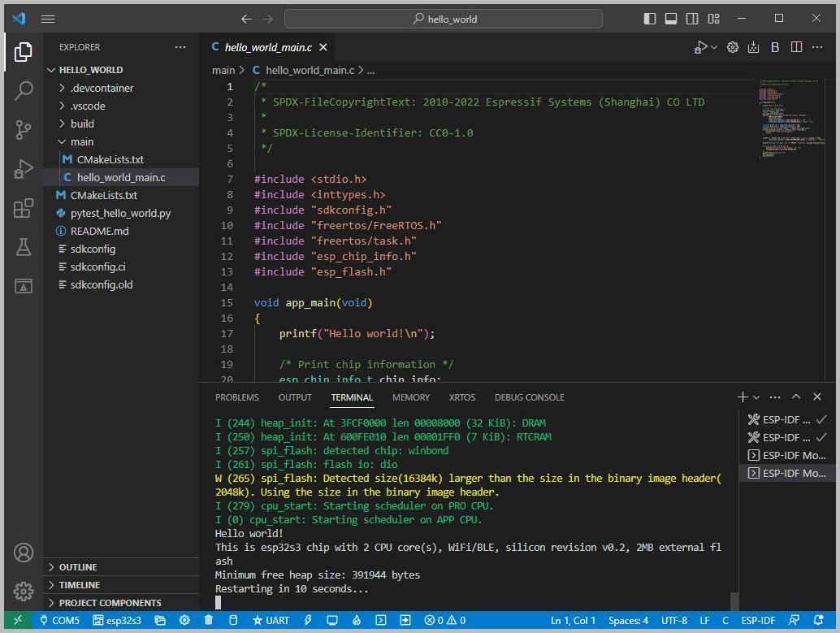Click the lightning bolt flash icon in status bar
840x633 pixels.
tap(308, 621)
